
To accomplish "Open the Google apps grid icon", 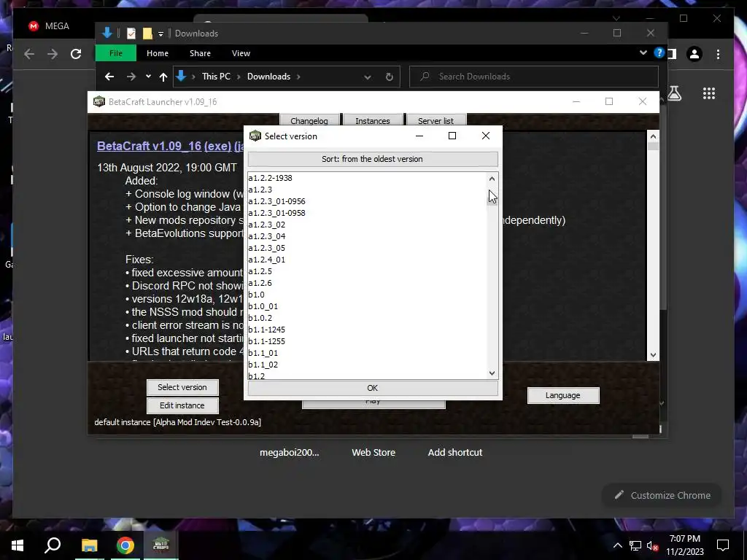I will (x=709, y=93).
